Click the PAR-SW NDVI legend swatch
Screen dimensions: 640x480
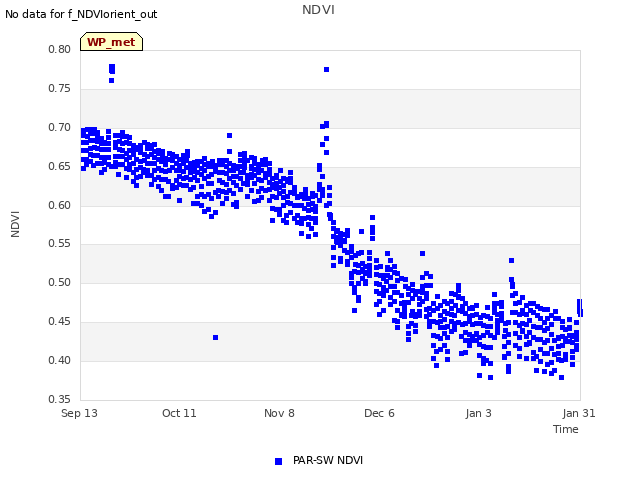pos(278,461)
